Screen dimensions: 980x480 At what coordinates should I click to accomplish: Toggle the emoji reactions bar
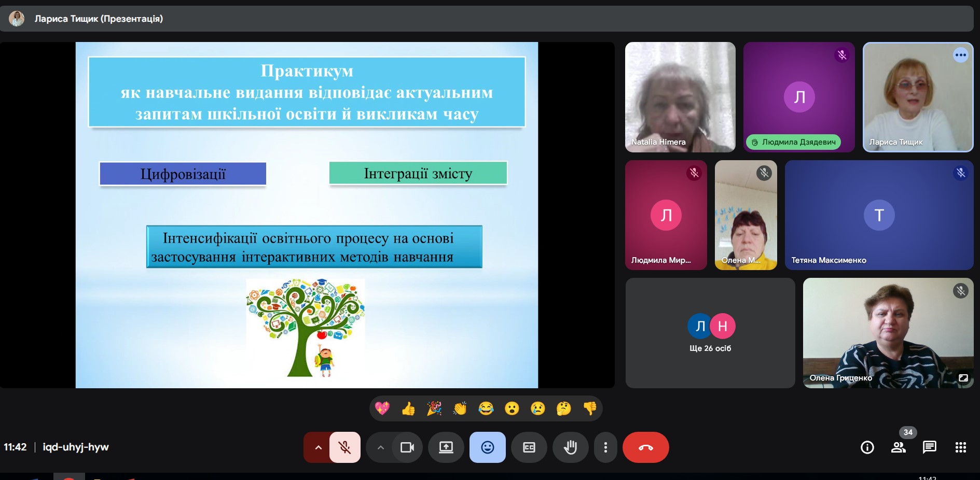487,447
